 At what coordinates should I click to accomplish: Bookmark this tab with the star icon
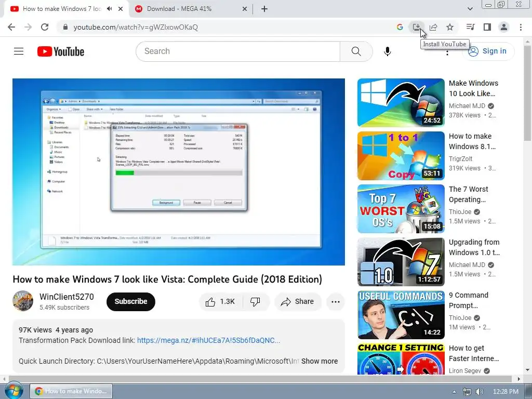[450, 27]
